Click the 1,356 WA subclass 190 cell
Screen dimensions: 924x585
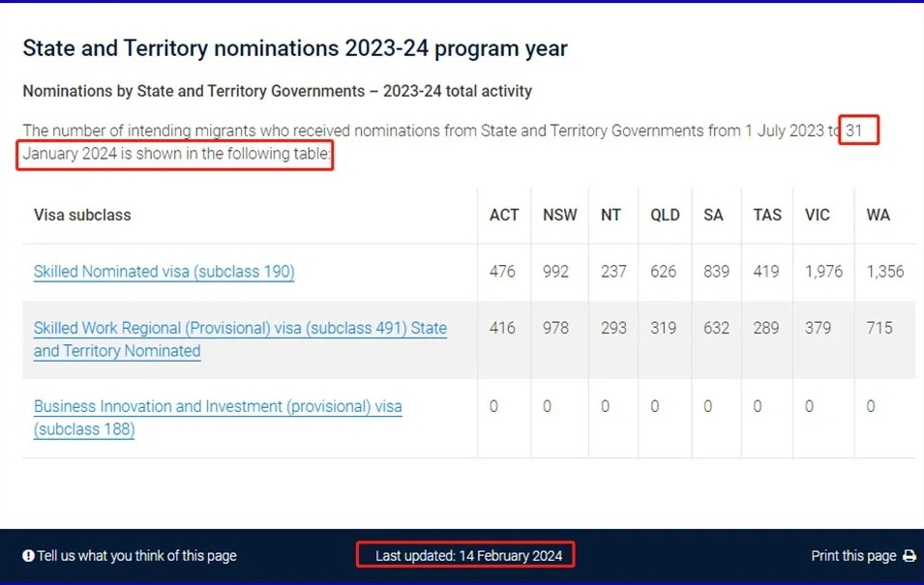tap(884, 272)
